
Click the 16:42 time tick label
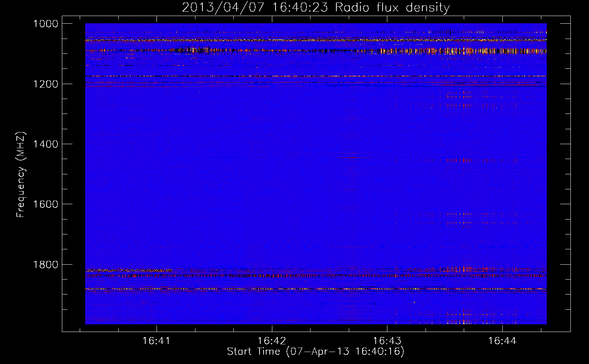[x=272, y=341]
